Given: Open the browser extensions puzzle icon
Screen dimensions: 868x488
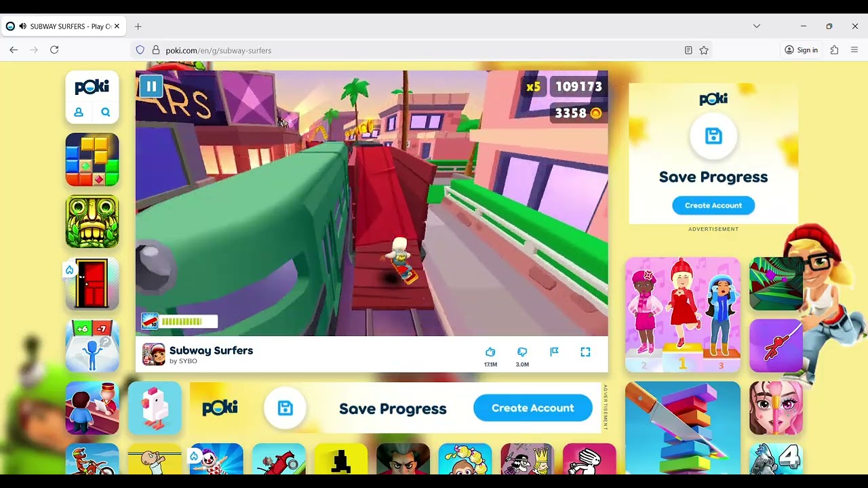Looking at the screenshot, I should click(834, 50).
